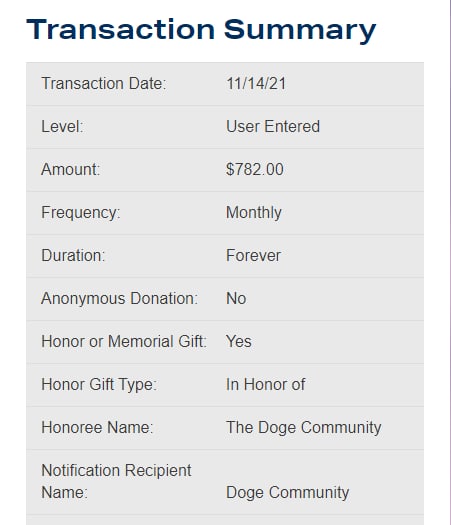Select the Honor or Memorial Gift label
This screenshot has height=525, width=451.
coord(124,342)
